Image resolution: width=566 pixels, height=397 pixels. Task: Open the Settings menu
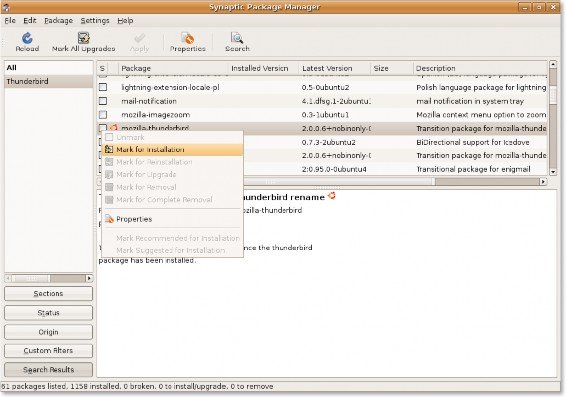95,21
